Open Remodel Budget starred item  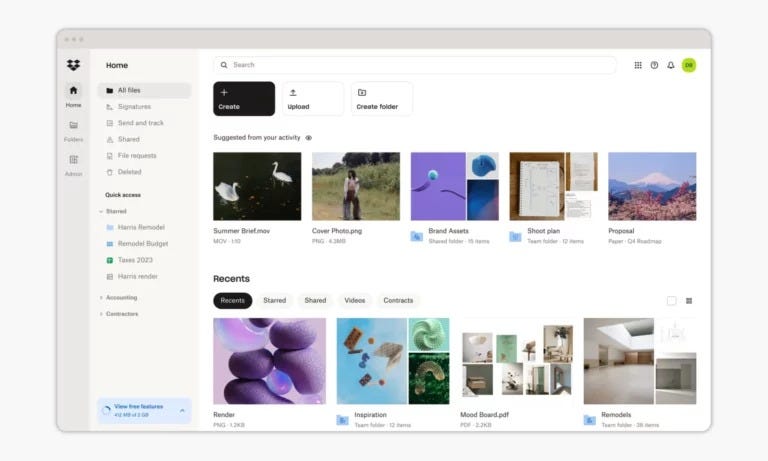(x=143, y=243)
